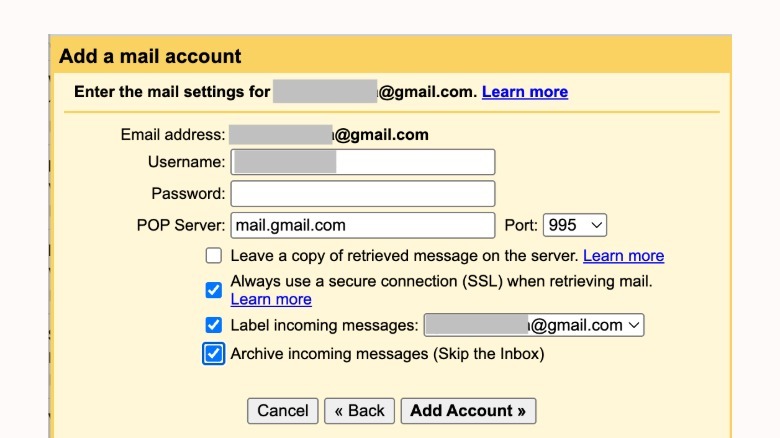Click the "Username:" field label text
The width and height of the screenshot is (780, 438).
click(185, 162)
